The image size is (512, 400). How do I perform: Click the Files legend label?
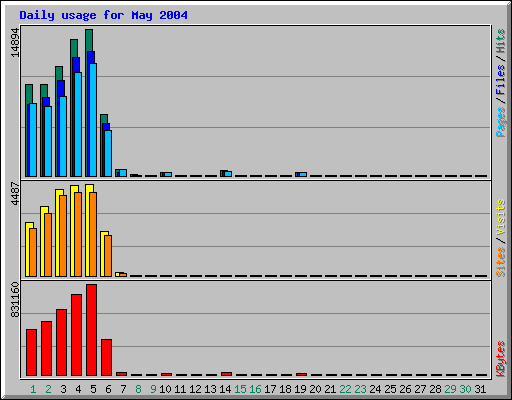[x=500, y=80]
